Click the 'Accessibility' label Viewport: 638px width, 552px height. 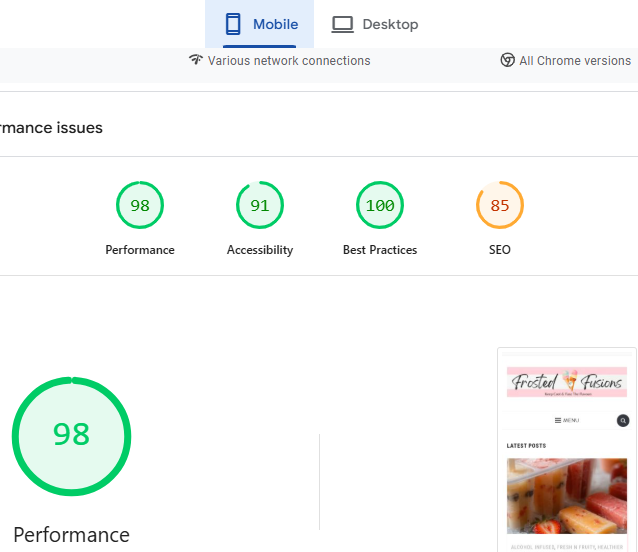point(260,250)
